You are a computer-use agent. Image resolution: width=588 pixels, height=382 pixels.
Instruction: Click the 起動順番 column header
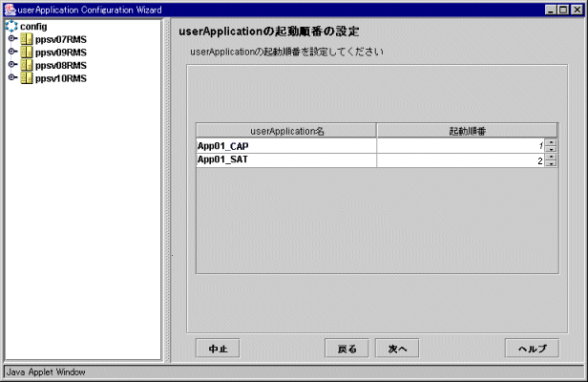(x=468, y=131)
